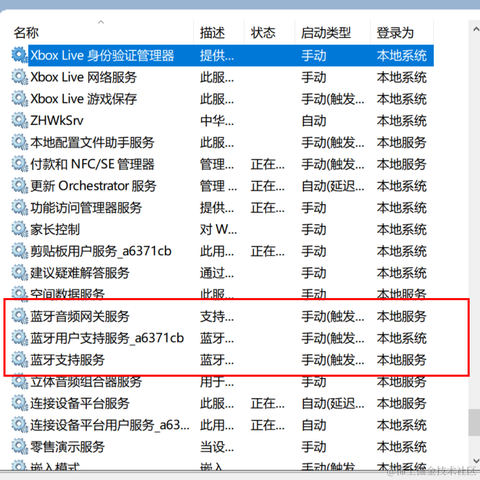Select the 零售演示服务 entry
Screen dimensions: 480x480
click(x=67, y=447)
